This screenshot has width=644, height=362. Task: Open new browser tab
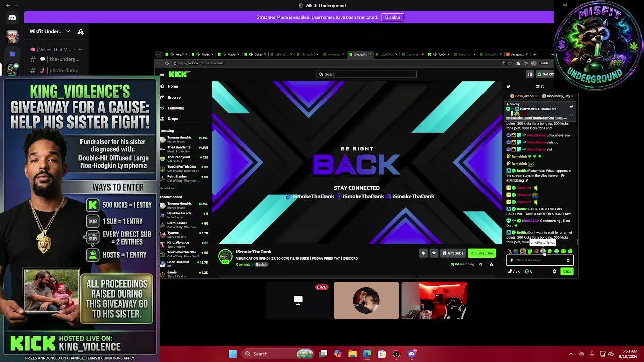[534, 54]
